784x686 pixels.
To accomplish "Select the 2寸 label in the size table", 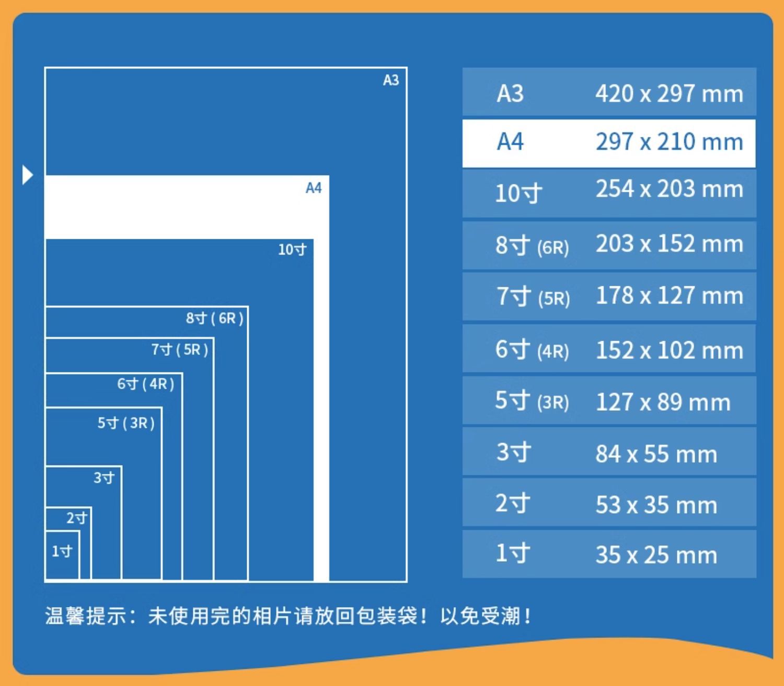I will point(513,503).
